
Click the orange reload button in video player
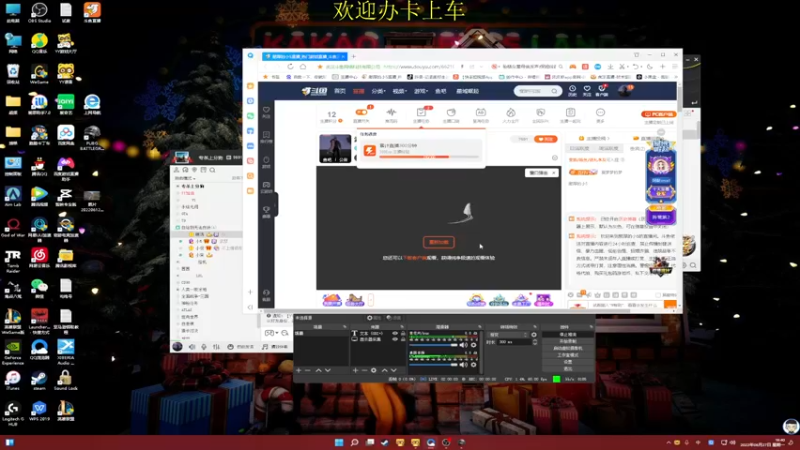coord(439,242)
